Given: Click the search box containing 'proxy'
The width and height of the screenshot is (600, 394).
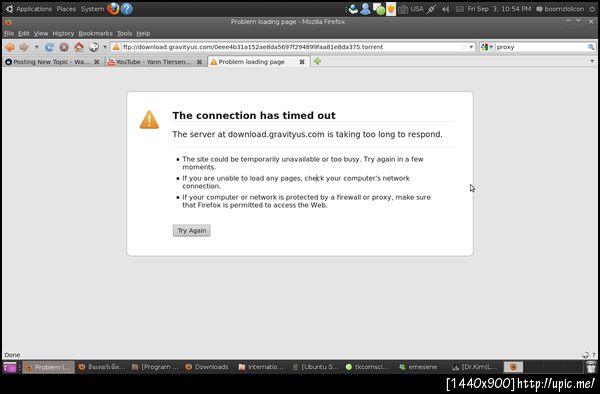Looking at the screenshot, I should click(x=541, y=47).
